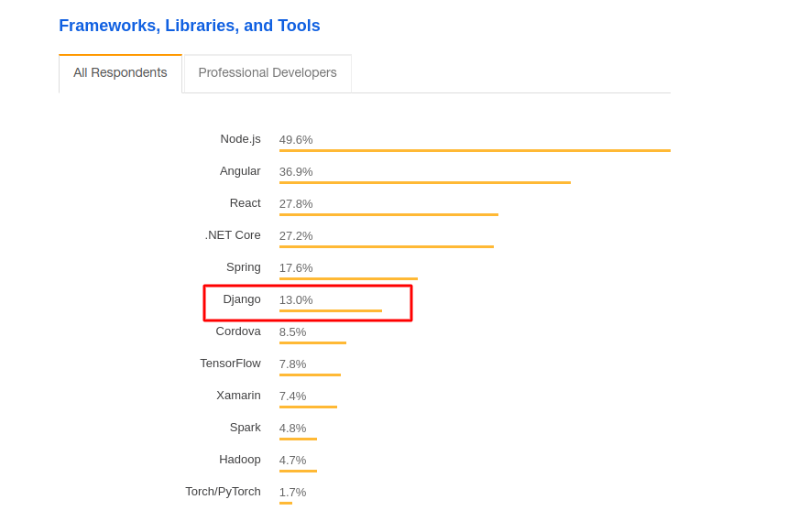
Task: Click the highlighted Django label
Action: coord(242,299)
